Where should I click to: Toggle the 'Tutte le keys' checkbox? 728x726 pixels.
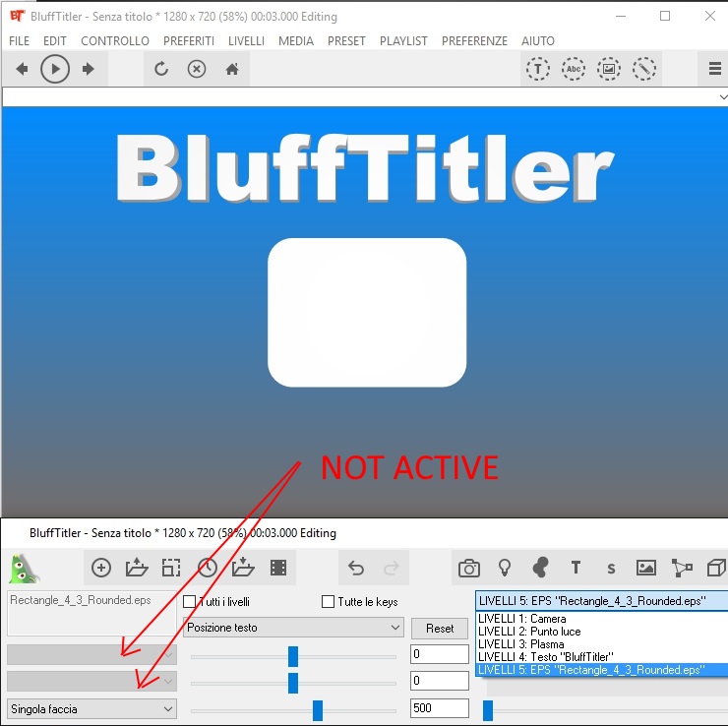(x=329, y=602)
